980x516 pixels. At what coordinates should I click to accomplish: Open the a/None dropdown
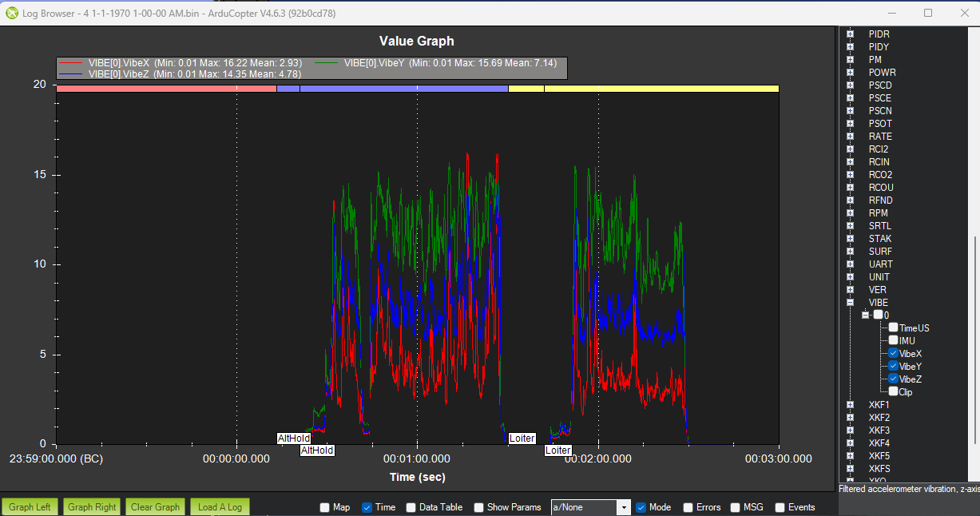(x=591, y=507)
